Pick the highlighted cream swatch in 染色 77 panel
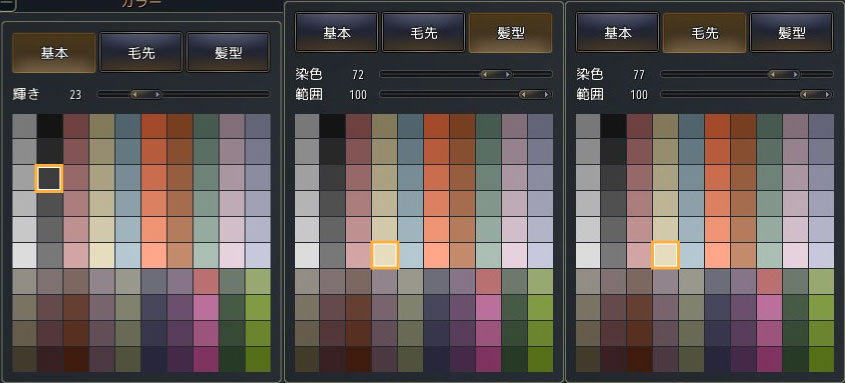The height and width of the screenshot is (383, 845). pos(666,255)
